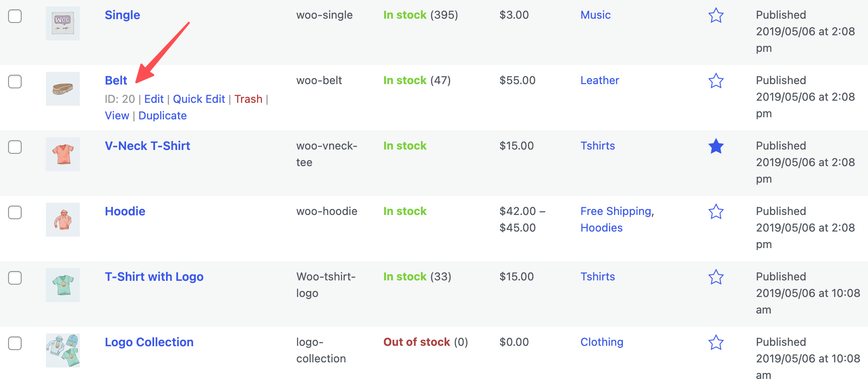Open the Leather category filter
This screenshot has width=868, height=390.
click(600, 80)
